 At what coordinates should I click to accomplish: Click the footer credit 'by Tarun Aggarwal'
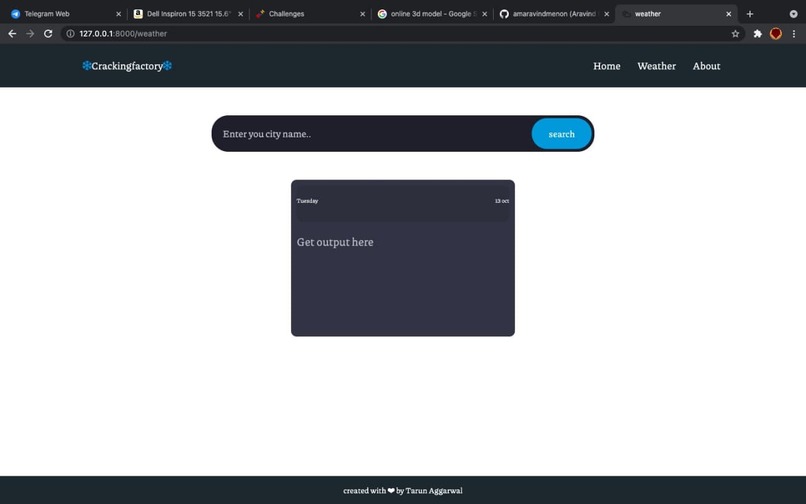429,491
